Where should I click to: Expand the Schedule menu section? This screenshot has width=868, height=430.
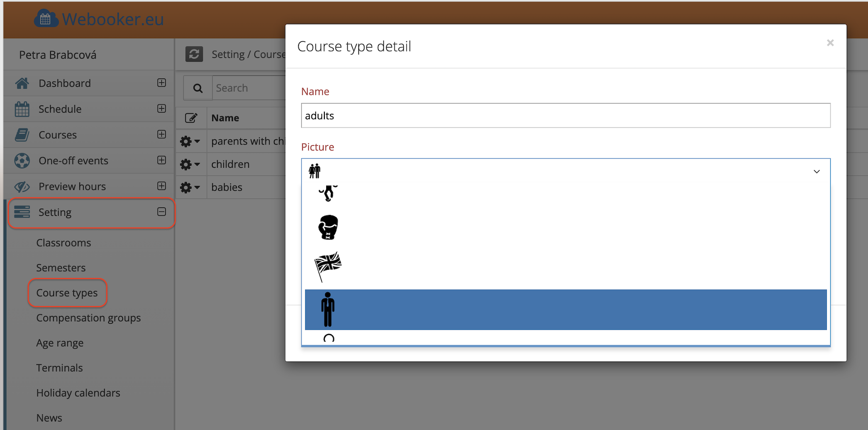pyautogui.click(x=161, y=109)
